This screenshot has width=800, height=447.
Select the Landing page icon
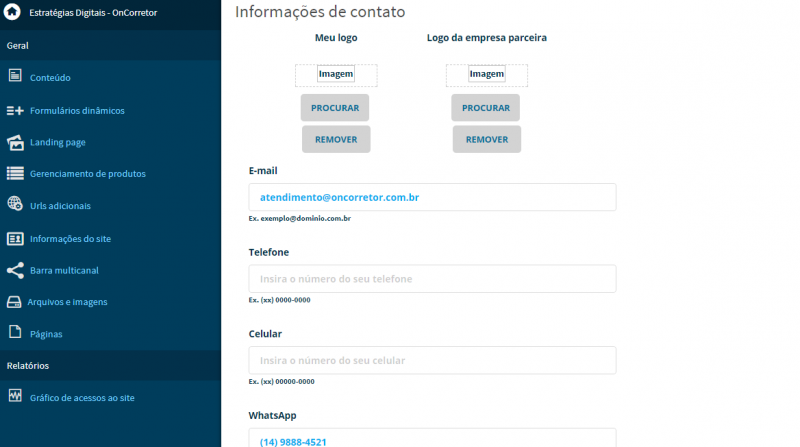(x=15, y=142)
